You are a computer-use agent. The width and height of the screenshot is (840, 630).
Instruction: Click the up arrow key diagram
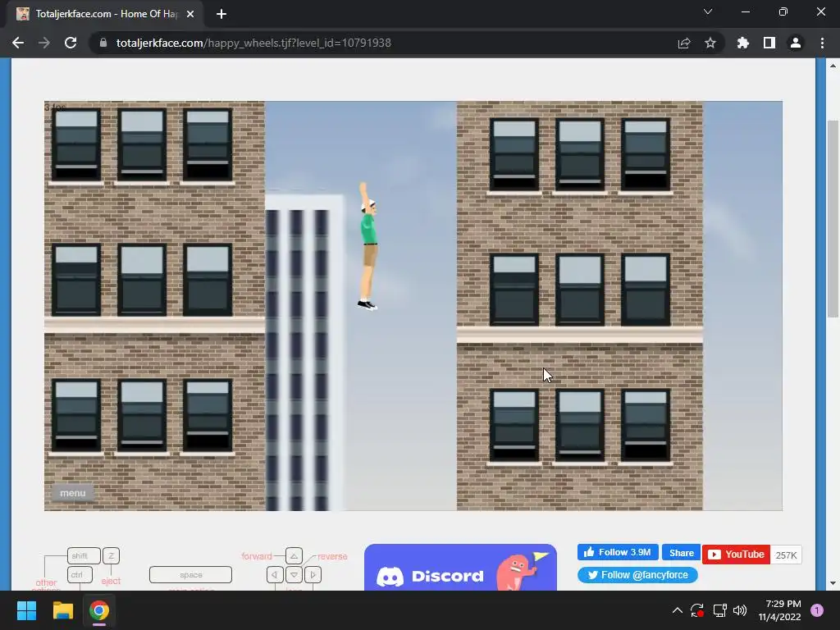[x=294, y=556]
